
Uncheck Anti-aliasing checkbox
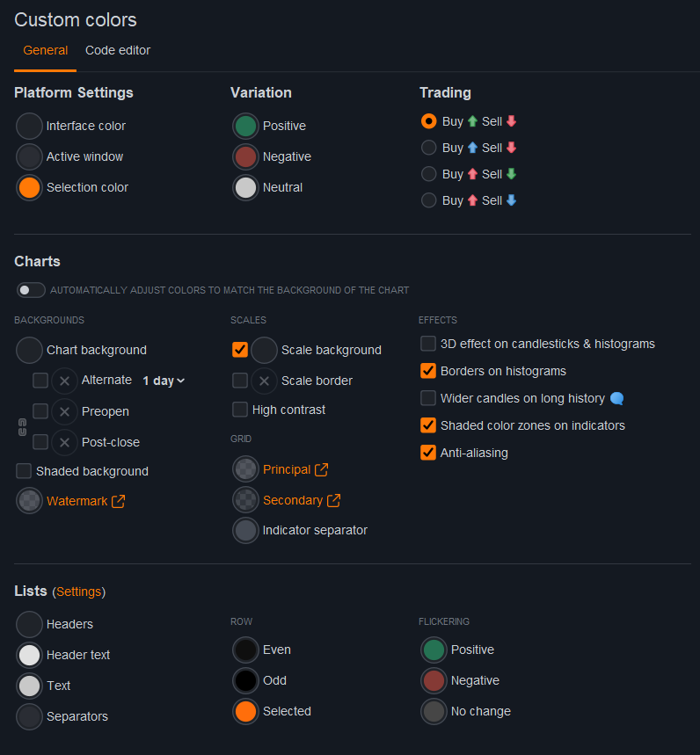pos(428,453)
